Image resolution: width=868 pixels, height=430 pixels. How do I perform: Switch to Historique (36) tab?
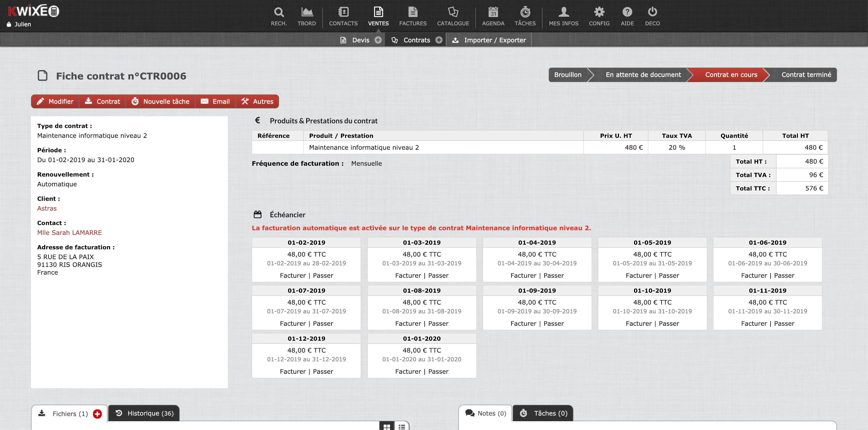tap(144, 413)
